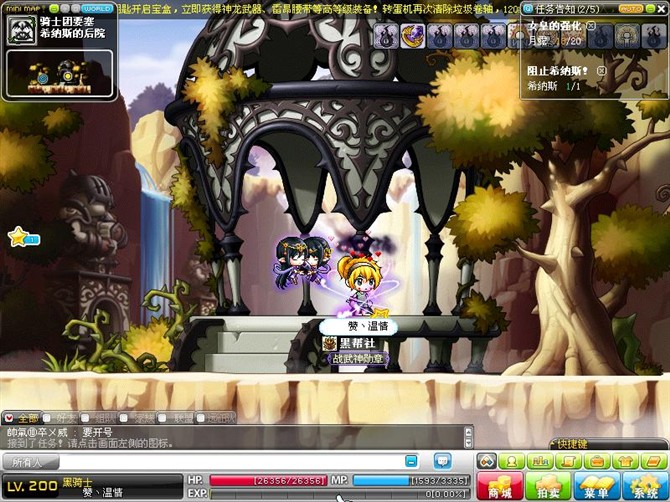Screen dimensions: 670x502
Task: Click the 女皇的强化 quest title
Action: coord(555,26)
